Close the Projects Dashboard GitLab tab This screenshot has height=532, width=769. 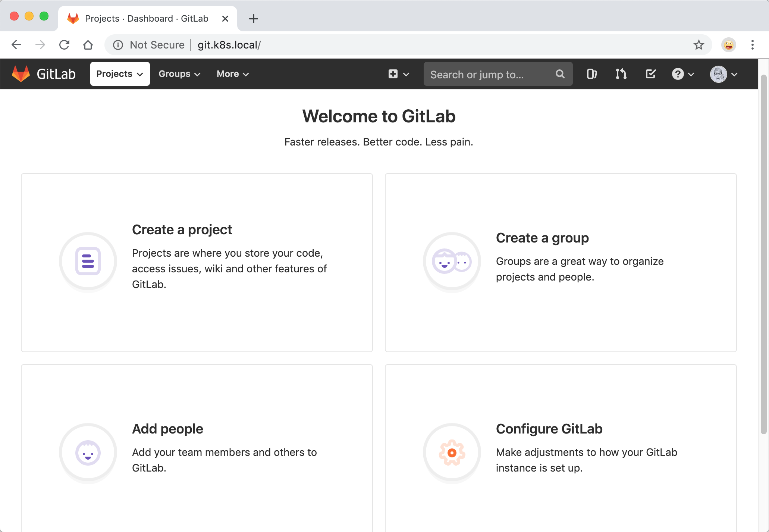(x=225, y=19)
